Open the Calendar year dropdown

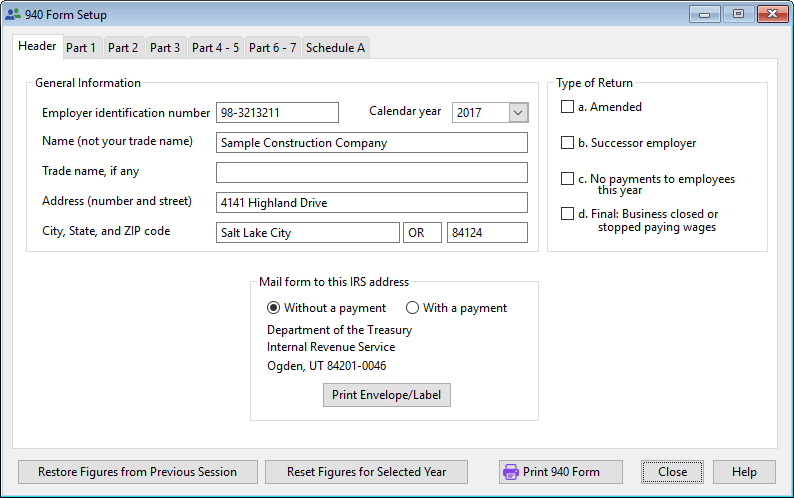point(517,113)
